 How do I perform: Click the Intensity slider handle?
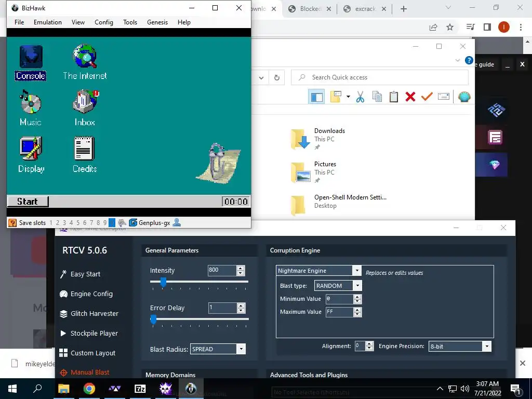(x=163, y=282)
